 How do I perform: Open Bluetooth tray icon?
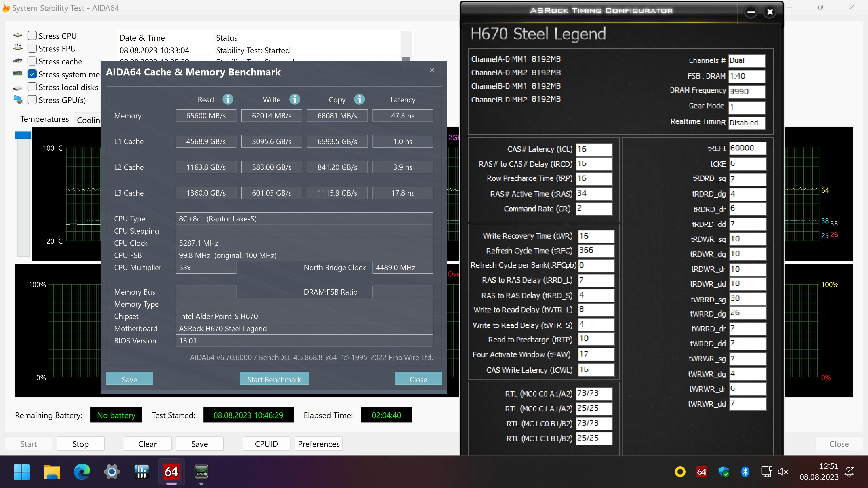745,472
